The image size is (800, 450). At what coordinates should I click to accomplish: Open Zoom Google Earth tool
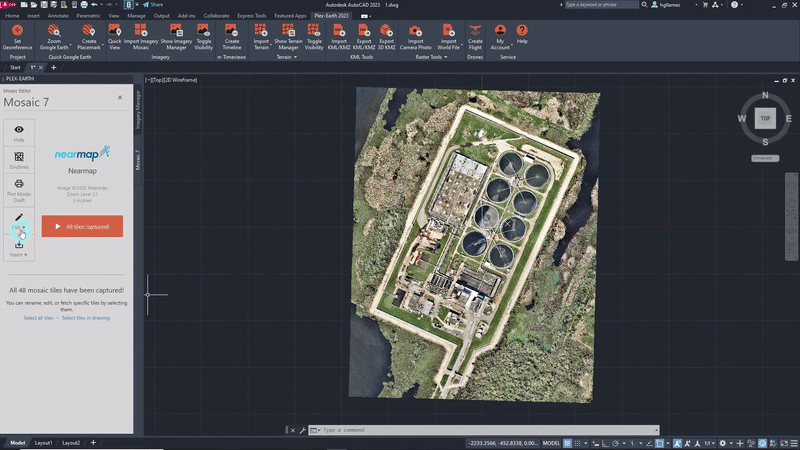54,37
